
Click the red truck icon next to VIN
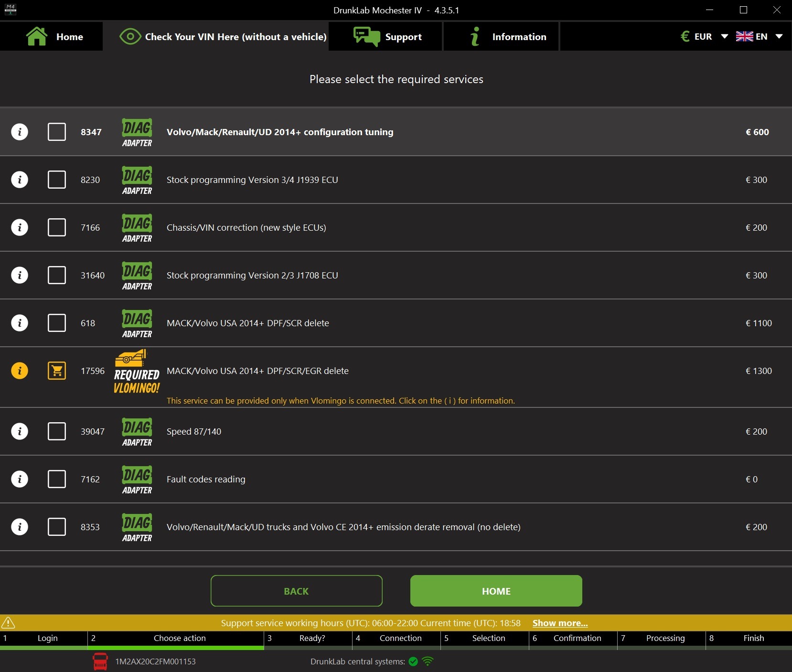100,661
